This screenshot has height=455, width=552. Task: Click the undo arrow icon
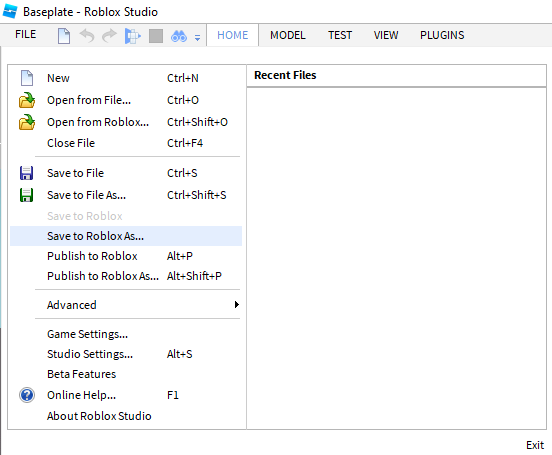coord(87,36)
